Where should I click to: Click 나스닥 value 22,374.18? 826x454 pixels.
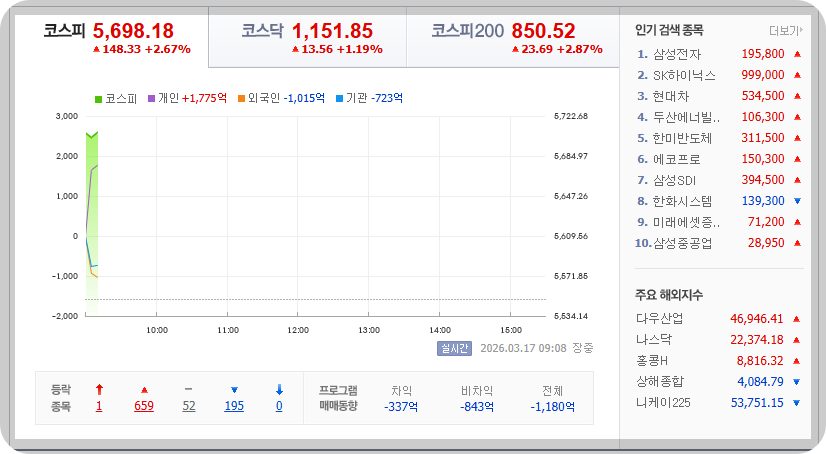(756, 340)
